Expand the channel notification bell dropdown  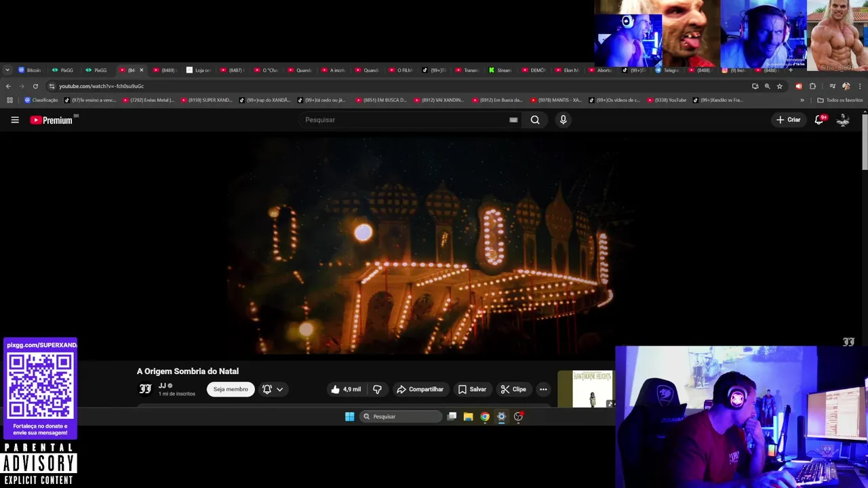click(273, 389)
